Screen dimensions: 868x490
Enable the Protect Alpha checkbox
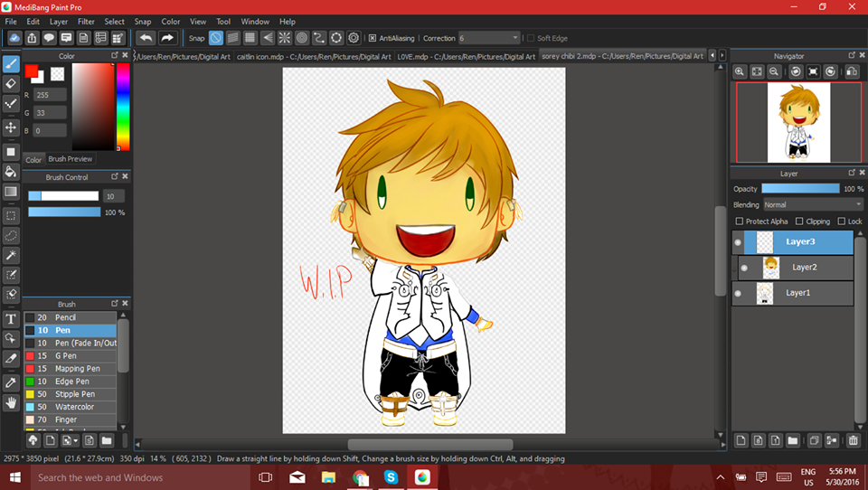pos(740,221)
